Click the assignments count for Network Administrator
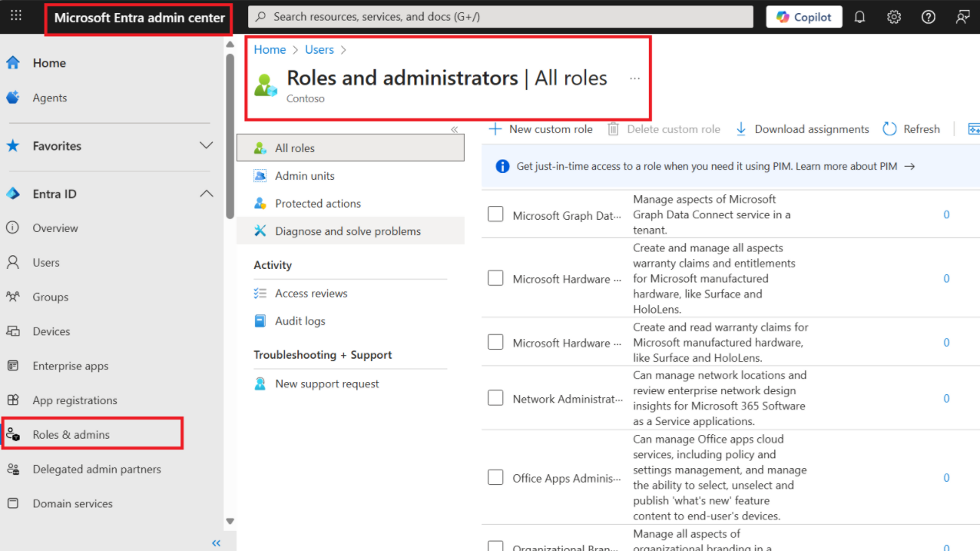The height and width of the screenshot is (551, 980). [x=946, y=399]
